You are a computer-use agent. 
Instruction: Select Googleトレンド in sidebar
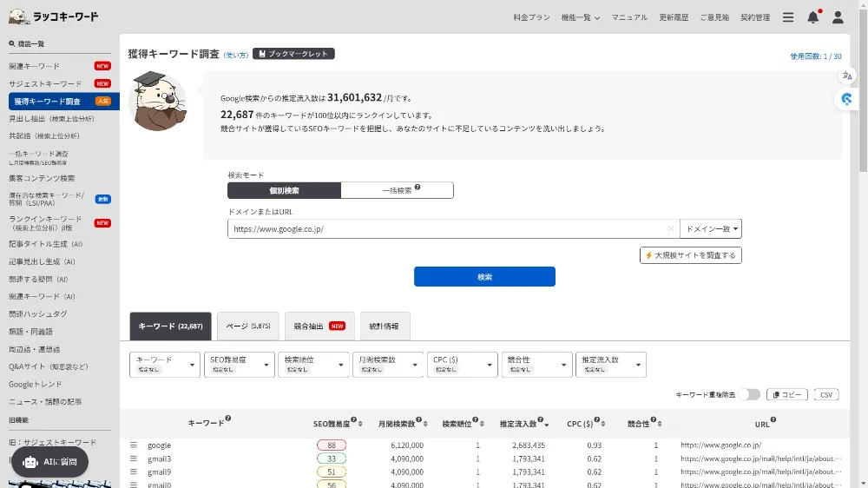36,385
